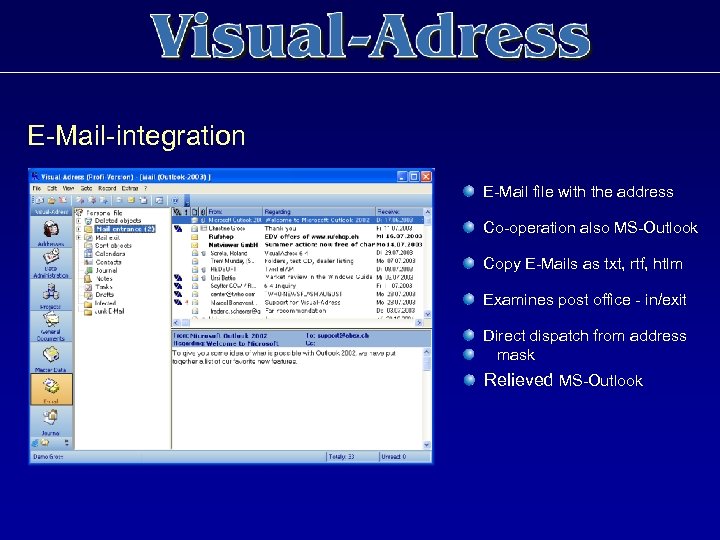Select the Infected folder

pyautogui.click(x=105, y=303)
